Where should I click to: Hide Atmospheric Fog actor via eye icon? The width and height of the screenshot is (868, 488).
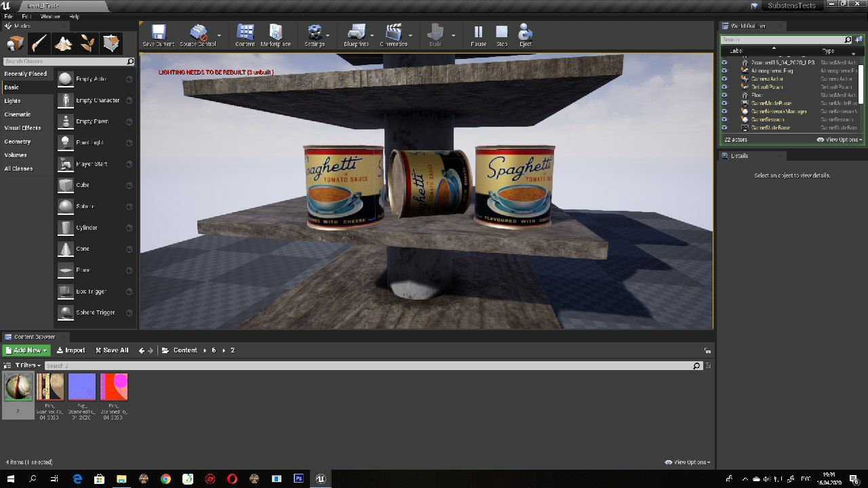pyautogui.click(x=724, y=70)
